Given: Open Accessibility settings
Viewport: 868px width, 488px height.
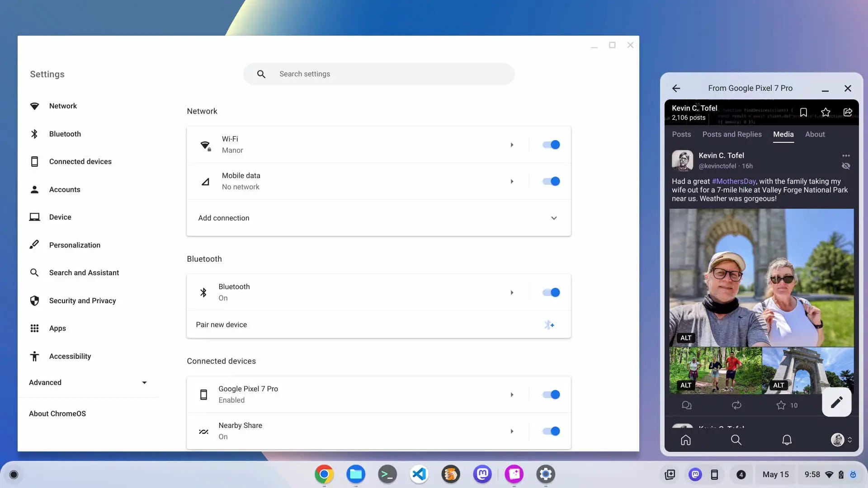Looking at the screenshot, I should click(x=70, y=356).
